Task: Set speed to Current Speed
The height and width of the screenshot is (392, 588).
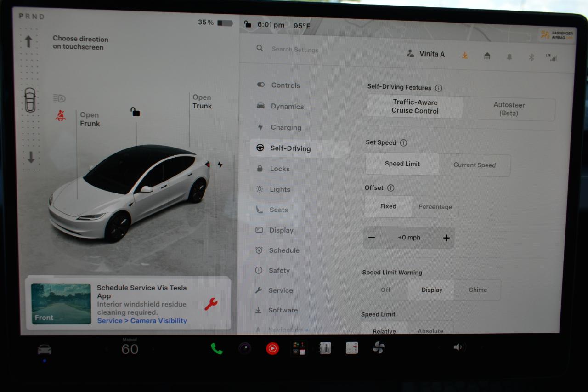Action: [x=475, y=165]
